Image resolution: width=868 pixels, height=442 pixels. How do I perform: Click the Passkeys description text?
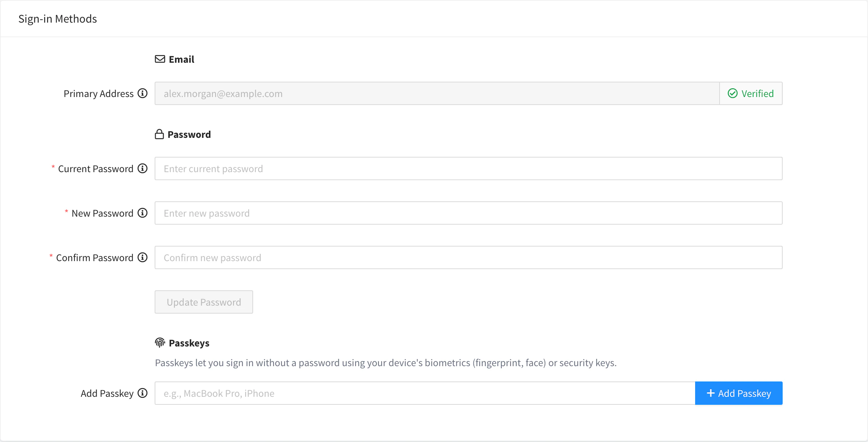click(385, 363)
